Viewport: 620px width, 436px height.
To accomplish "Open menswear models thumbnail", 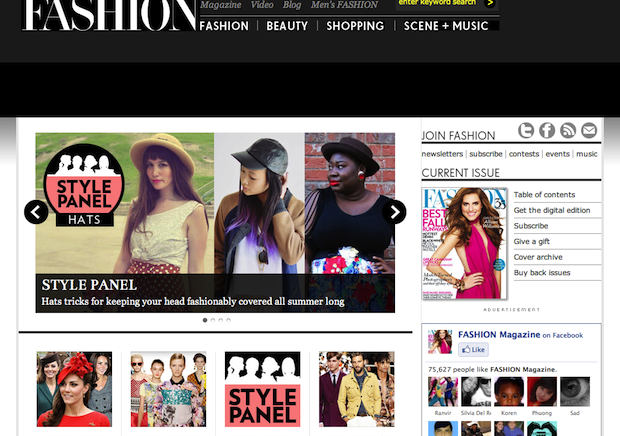I will [357, 389].
